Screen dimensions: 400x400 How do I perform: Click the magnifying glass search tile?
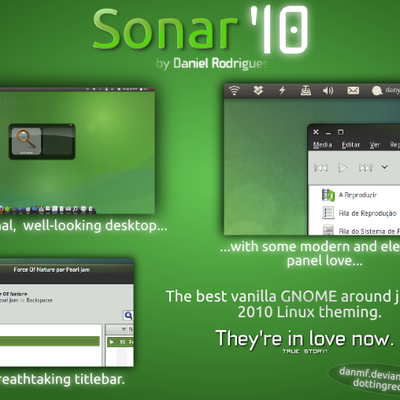coord(26,141)
